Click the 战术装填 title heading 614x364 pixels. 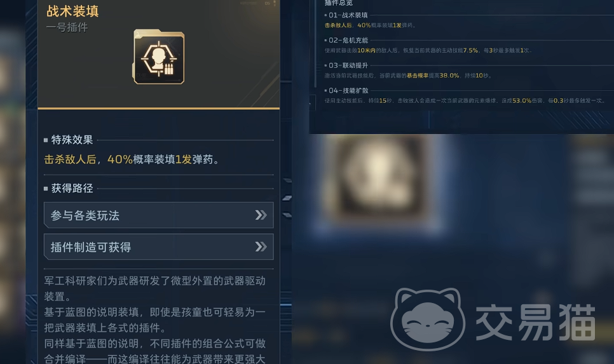(x=73, y=11)
